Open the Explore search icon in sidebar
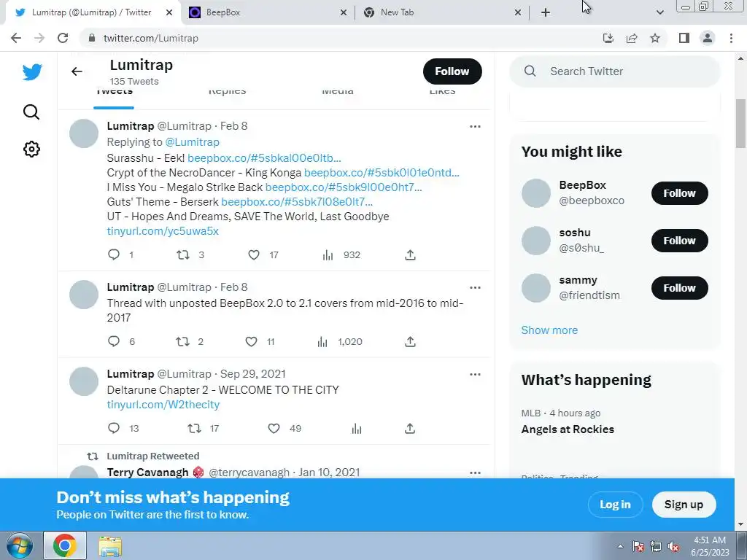747x560 pixels. [x=31, y=112]
